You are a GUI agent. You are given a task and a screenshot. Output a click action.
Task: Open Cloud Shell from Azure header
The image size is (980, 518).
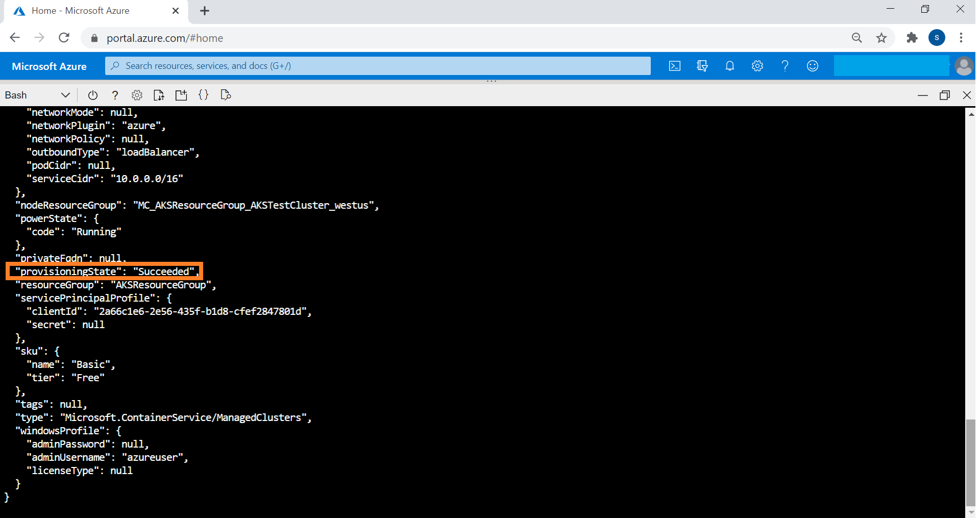click(674, 66)
